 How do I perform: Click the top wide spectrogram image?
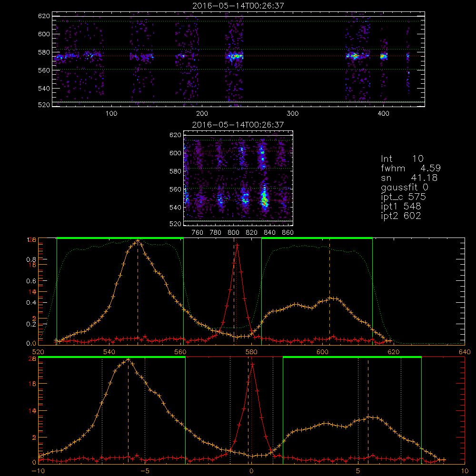coord(238,59)
